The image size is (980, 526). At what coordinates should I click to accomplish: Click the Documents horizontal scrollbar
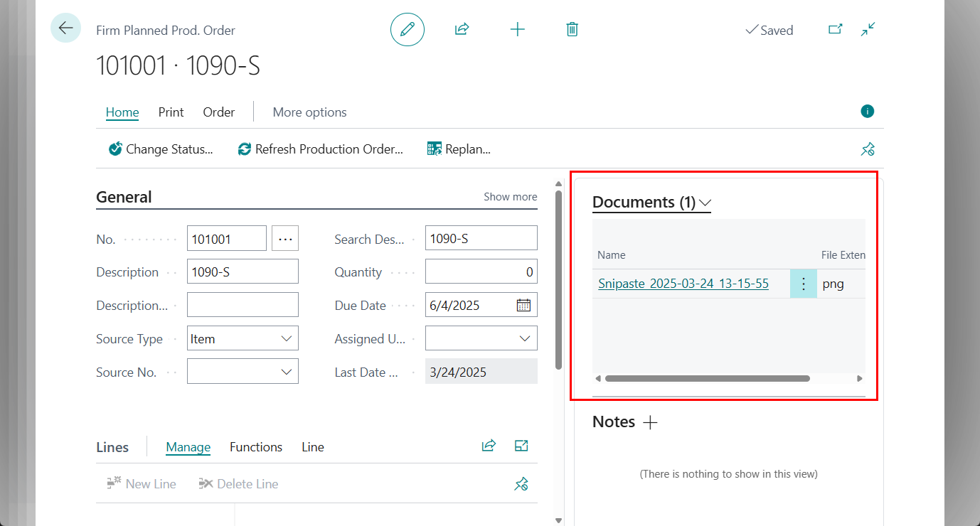(707, 379)
